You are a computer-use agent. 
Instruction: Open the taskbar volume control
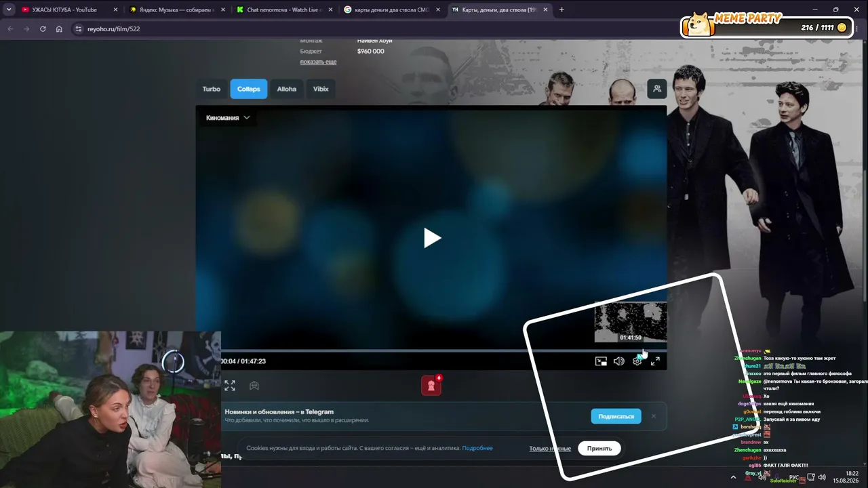tap(822, 478)
